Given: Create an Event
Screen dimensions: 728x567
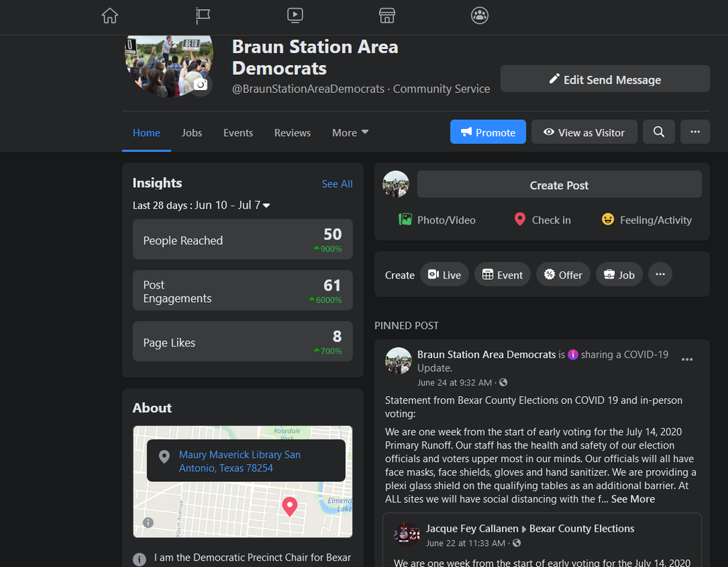Looking at the screenshot, I should tap(502, 275).
